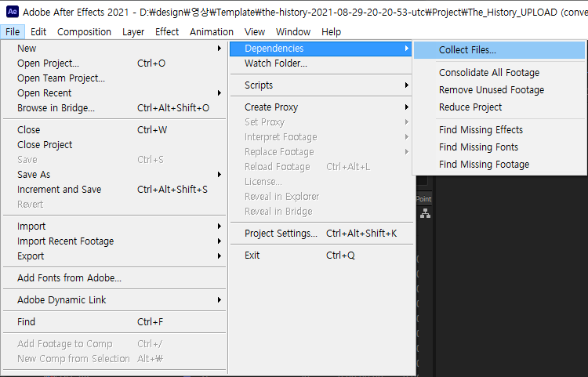Select Find Missing Footage
Image resolution: width=588 pixels, height=377 pixels.
coord(499,165)
